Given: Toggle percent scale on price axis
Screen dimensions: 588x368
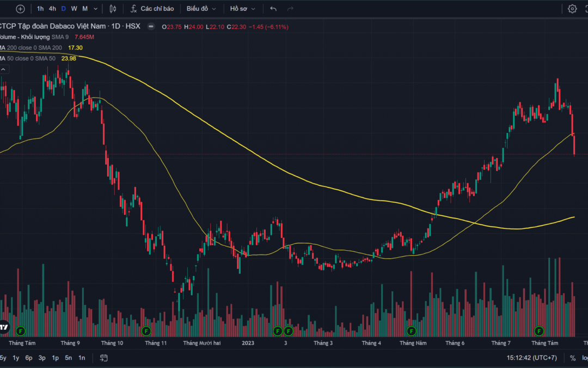Looking at the screenshot, I should tap(573, 358).
